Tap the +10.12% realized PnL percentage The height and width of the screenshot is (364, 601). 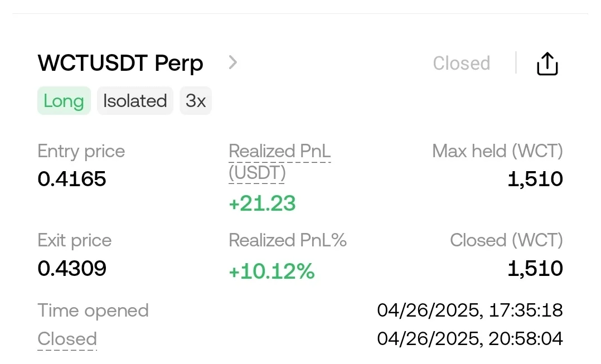coord(272,271)
